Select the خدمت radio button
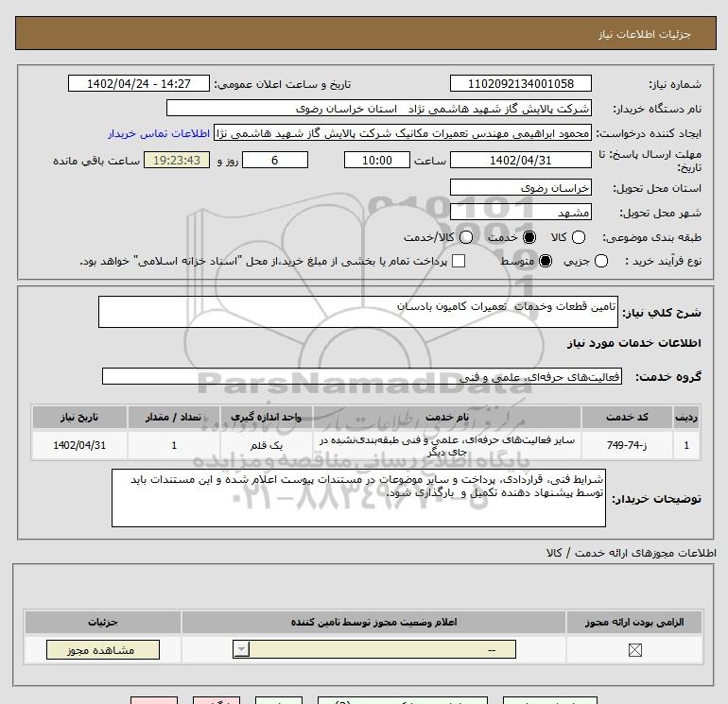 [529, 237]
